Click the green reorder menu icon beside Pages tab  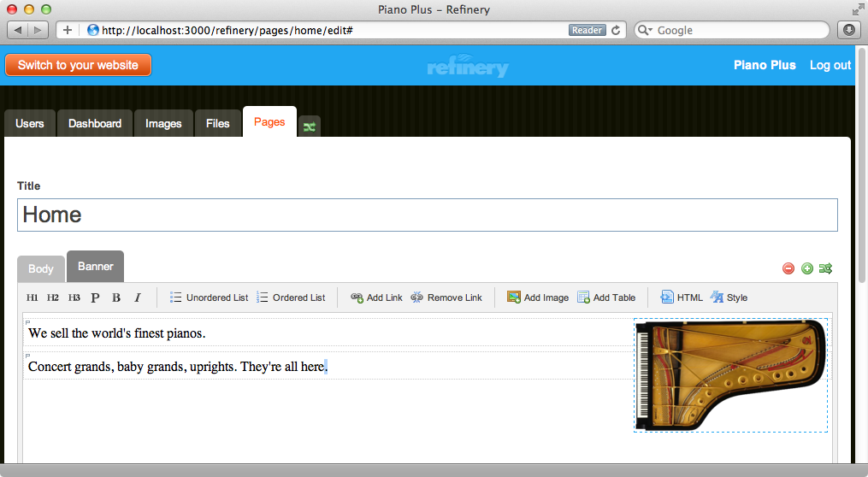pyautogui.click(x=309, y=127)
